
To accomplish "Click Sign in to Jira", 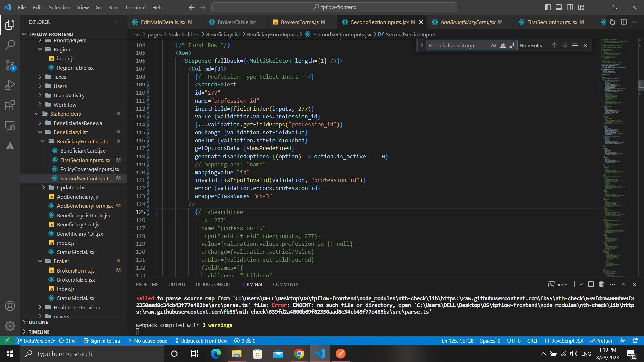I will pos(102,341).
